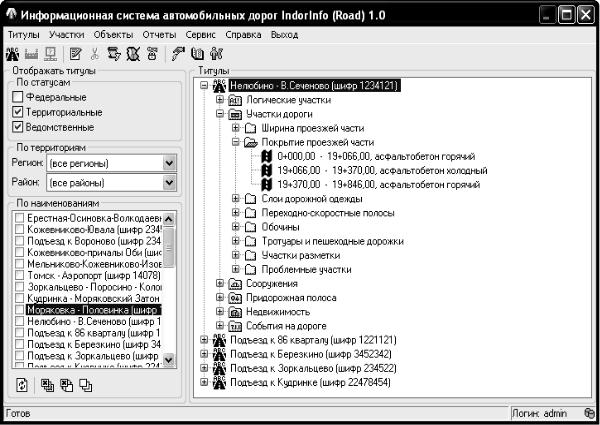The width and height of the screenshot is (600, 425).
Task: Open the Район dropdown list
Action: click(x=167, y=183)
